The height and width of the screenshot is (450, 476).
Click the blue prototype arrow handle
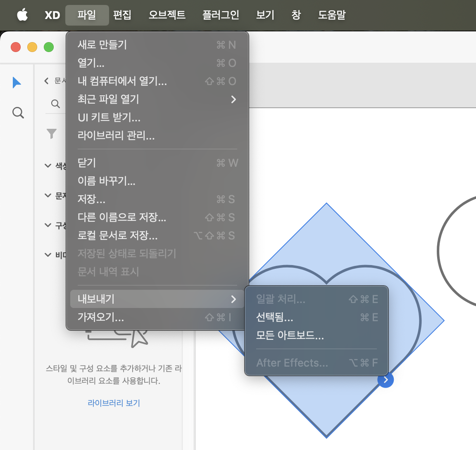[x=386, y=380]
